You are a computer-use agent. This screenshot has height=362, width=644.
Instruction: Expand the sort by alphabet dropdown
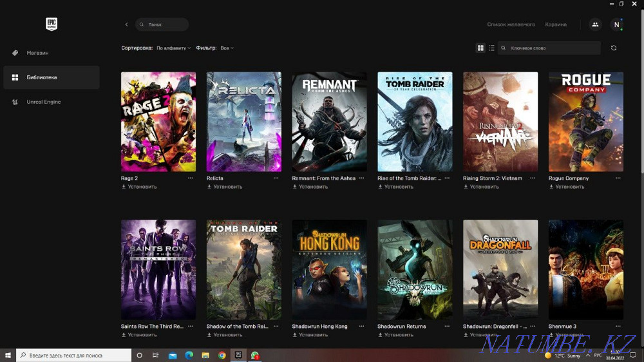coord(173,48)
